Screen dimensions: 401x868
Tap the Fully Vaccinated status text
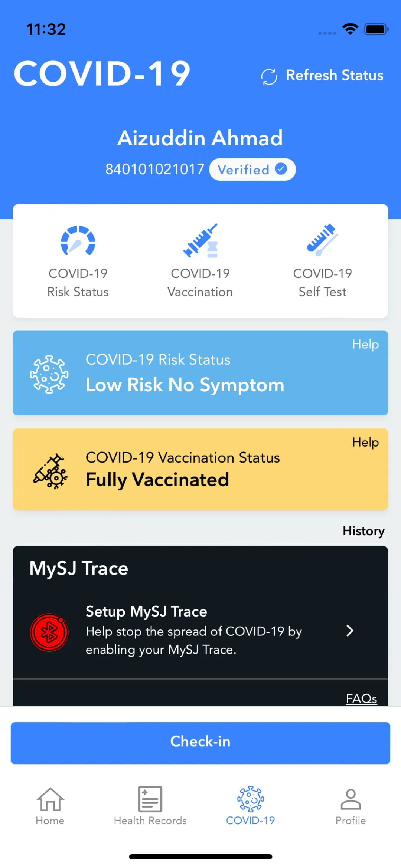tap(157, 480)
